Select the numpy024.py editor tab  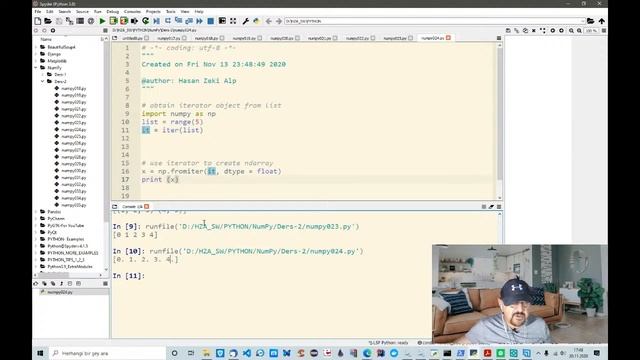432,38
